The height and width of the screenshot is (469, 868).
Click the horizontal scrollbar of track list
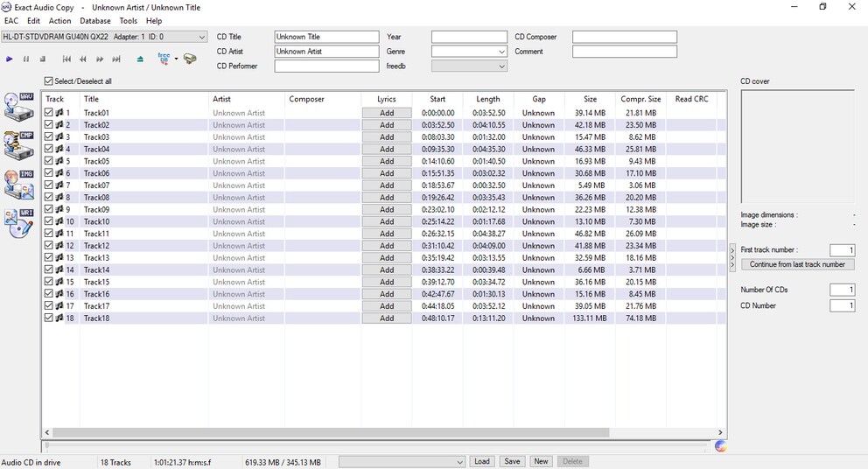(x=331, y=432)
